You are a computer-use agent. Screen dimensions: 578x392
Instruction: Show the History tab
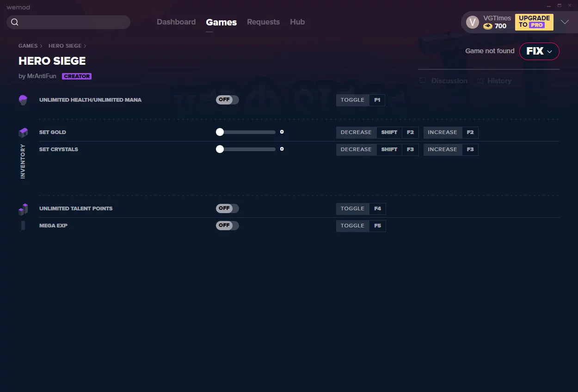tap(494, 81)
